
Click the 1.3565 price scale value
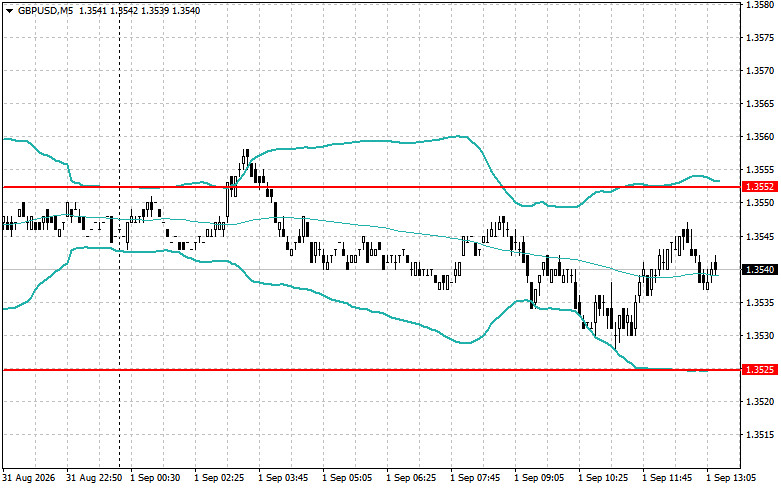click(x=760, y=104)
